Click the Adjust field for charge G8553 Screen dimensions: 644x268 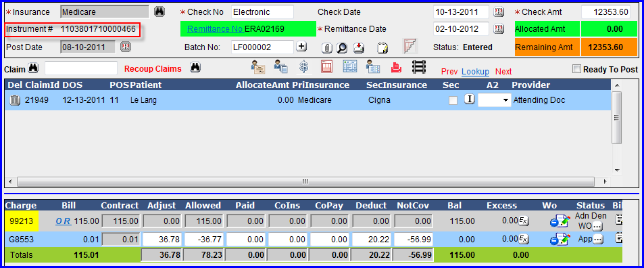pyautogui.click(x=162, y=239)
